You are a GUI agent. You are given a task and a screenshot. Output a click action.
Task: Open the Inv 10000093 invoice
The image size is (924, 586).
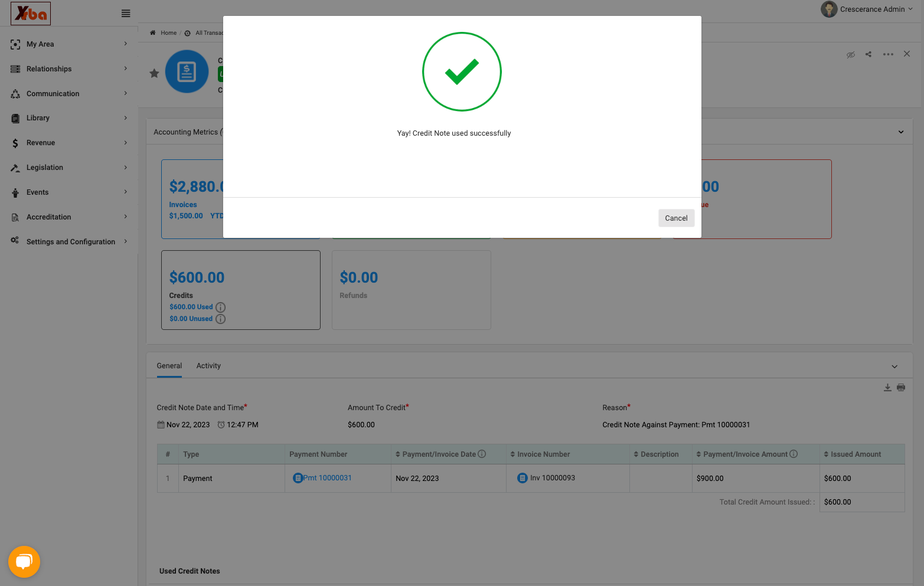553,478
